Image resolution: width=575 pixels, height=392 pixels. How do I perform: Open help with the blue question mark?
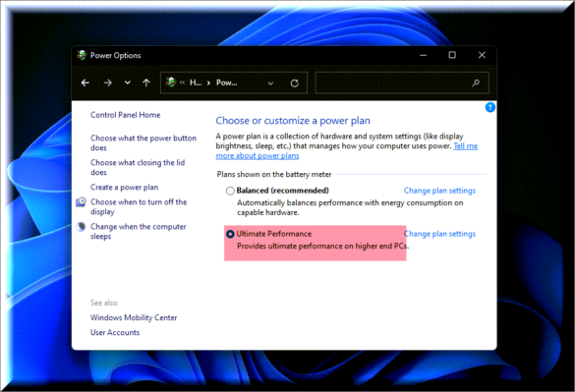point(489,107)
